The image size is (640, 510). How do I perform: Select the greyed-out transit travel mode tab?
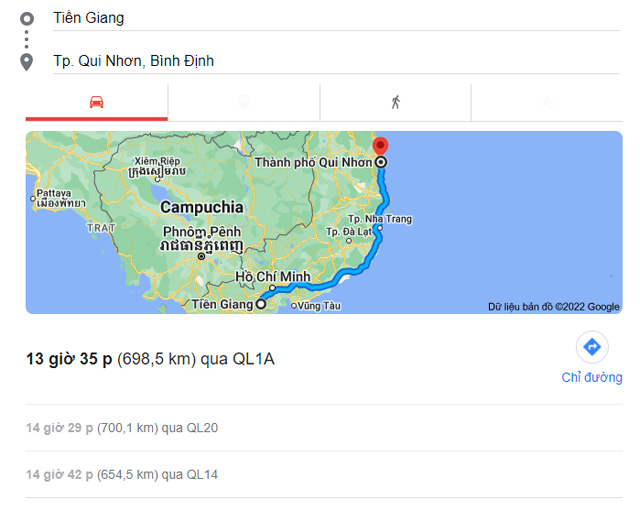click(244, 102)
